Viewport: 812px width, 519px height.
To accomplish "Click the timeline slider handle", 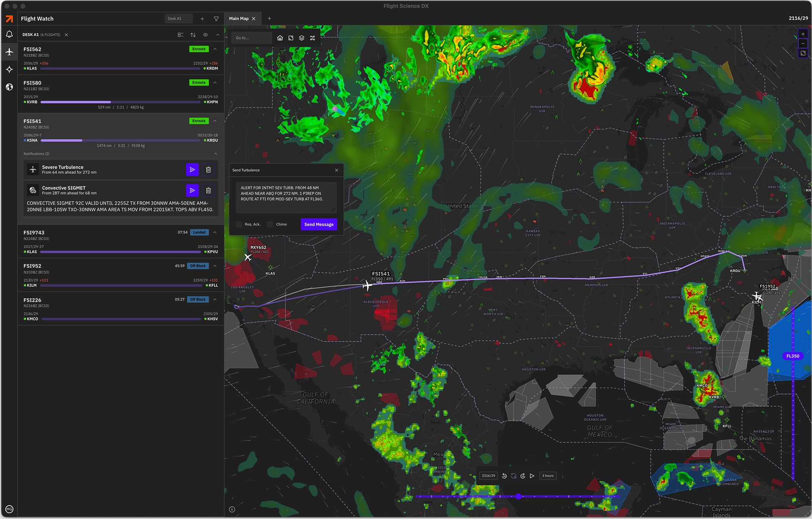I will click(x=519, y=496).
